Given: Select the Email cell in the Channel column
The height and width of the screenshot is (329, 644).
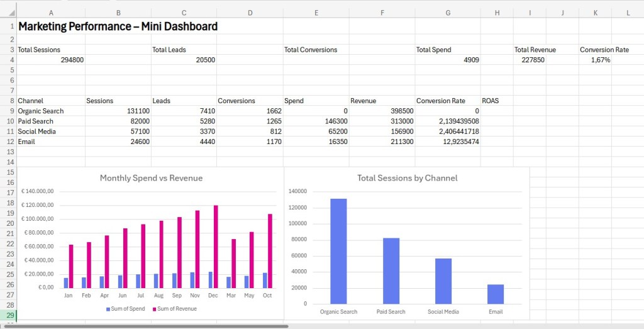Looking at the screenshot, I should click(51, 142).
